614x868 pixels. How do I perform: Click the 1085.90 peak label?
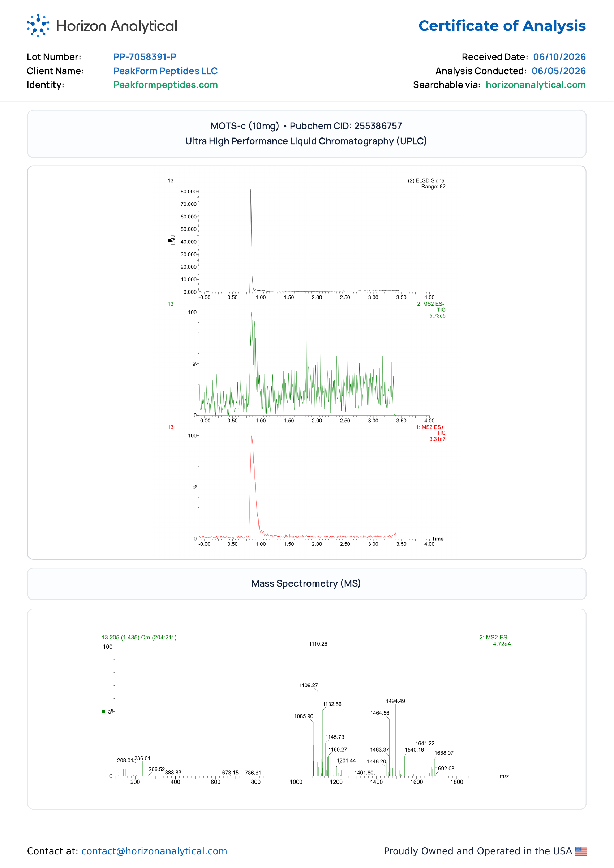tap(304, 716)
